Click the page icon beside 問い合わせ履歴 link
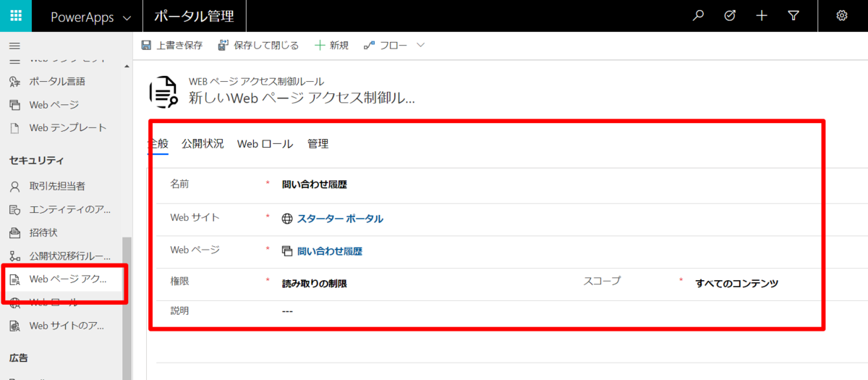868x380 pixels. pyautogui.click(x=287, y=251)
